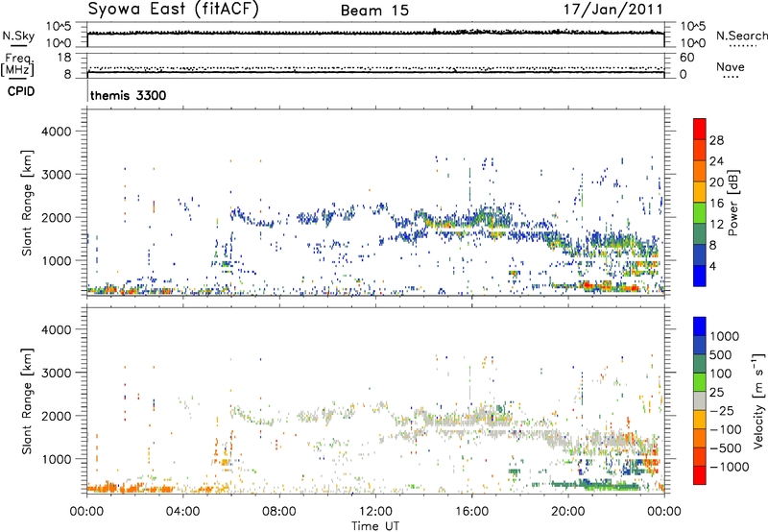Pick the yellow 16–20 dB power colorbar segment

(700, 192)
